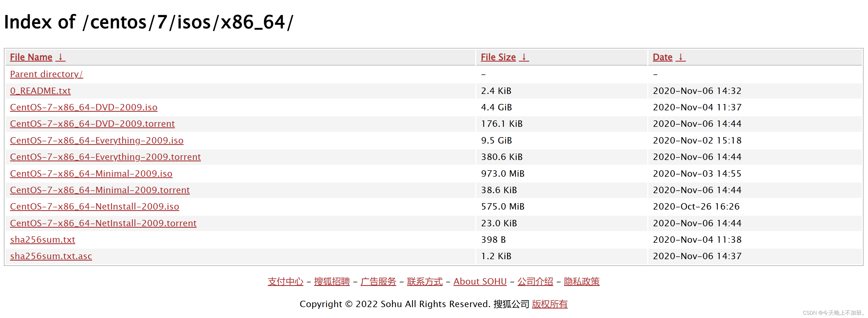Open the Parent directory
The width and height of the screenshot is (868, 318).
pyautogui.click(x=46, y=74)
